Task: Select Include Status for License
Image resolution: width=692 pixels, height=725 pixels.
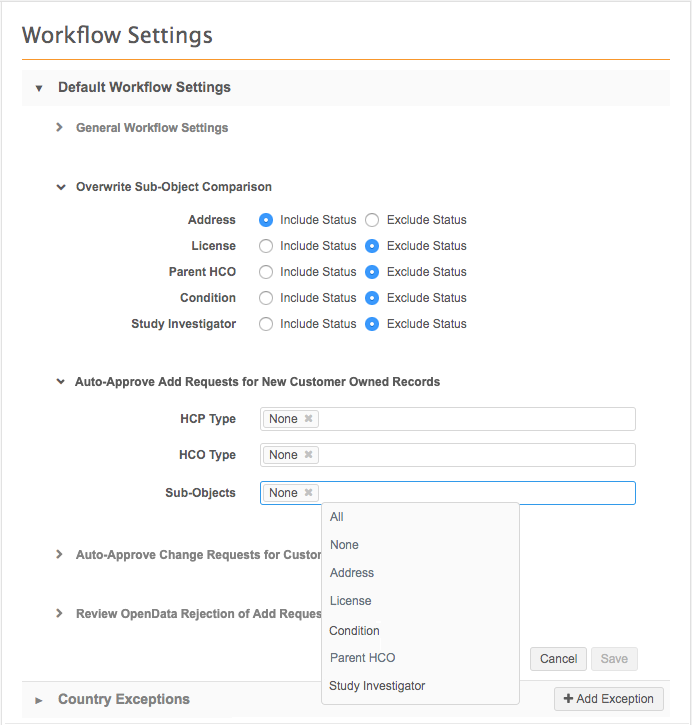Action: point(266,246)
